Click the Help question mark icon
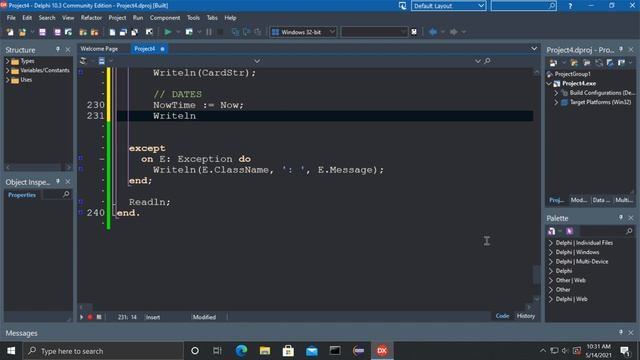 coord(570,6)
